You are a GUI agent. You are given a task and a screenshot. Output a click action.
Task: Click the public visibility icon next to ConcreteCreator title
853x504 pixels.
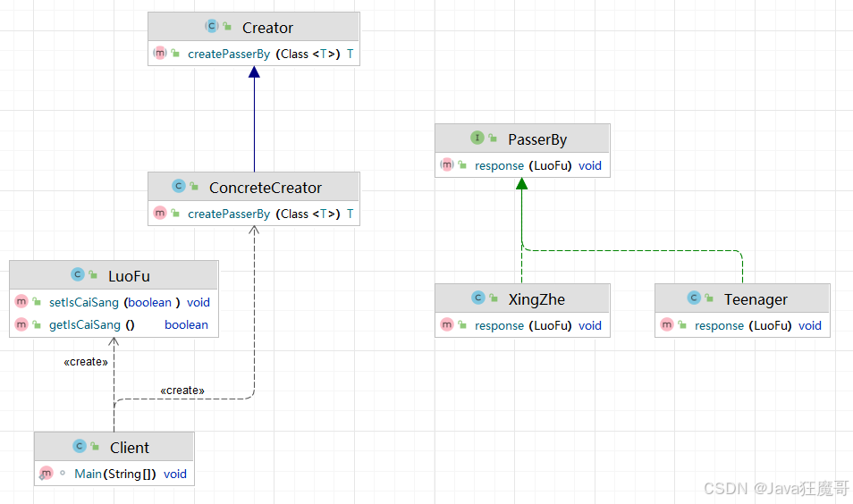pos(194,187)
